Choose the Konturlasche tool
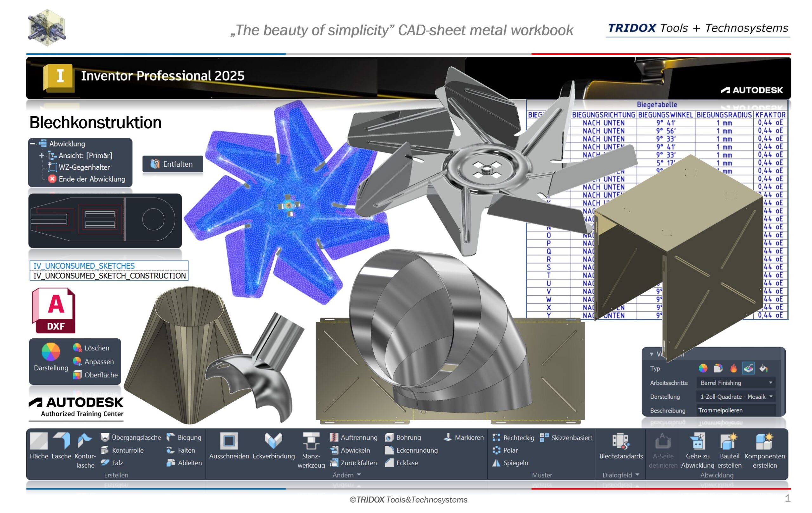The height and width of the screenshot is (513, 812). coord(85,450)
